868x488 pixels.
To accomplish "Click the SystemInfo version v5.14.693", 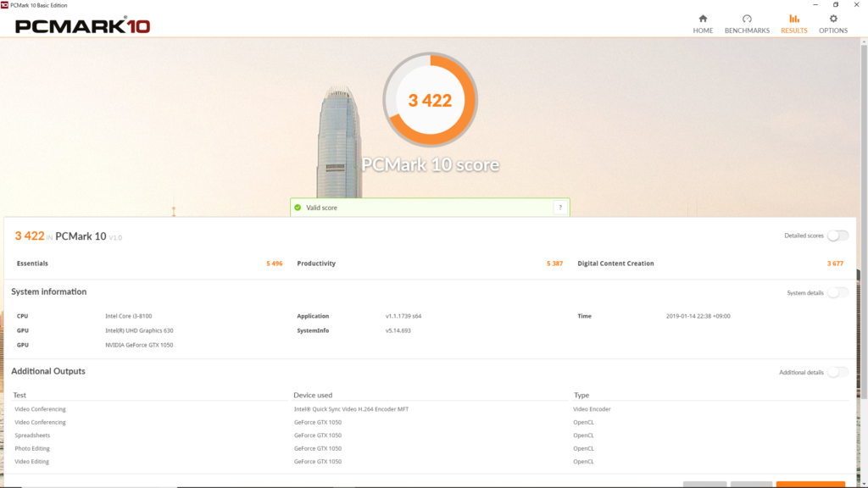I will (x=398, y=330).
